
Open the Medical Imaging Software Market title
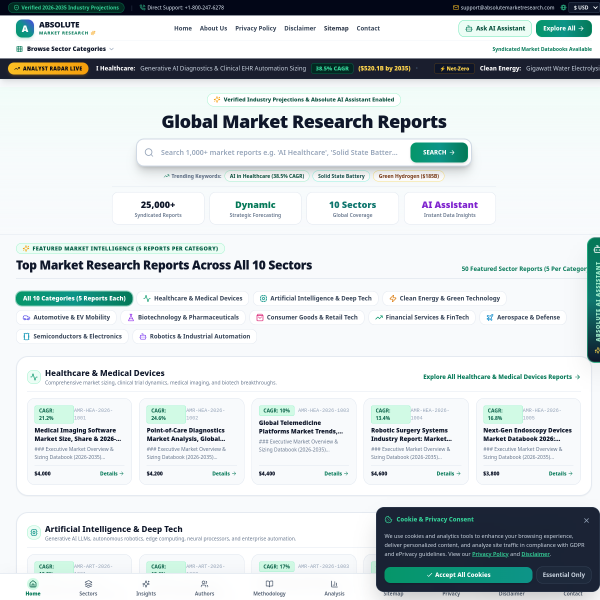tap(78, 435)
